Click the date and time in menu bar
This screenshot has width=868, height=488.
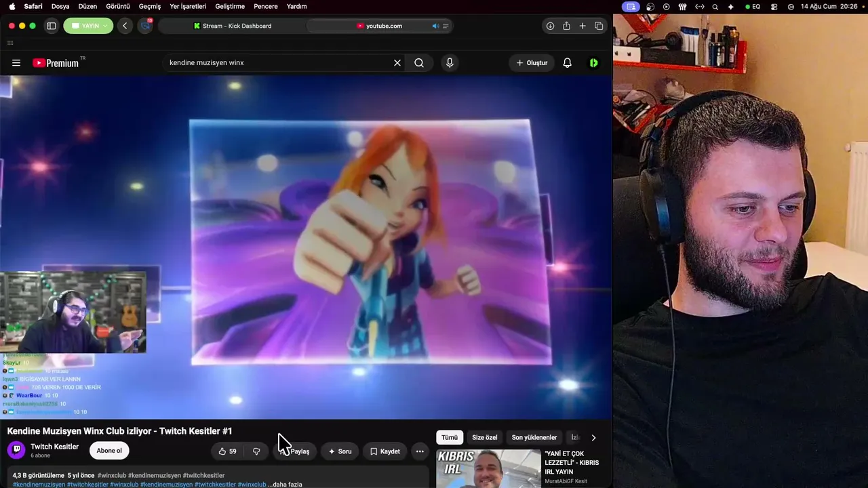(831, 6)
